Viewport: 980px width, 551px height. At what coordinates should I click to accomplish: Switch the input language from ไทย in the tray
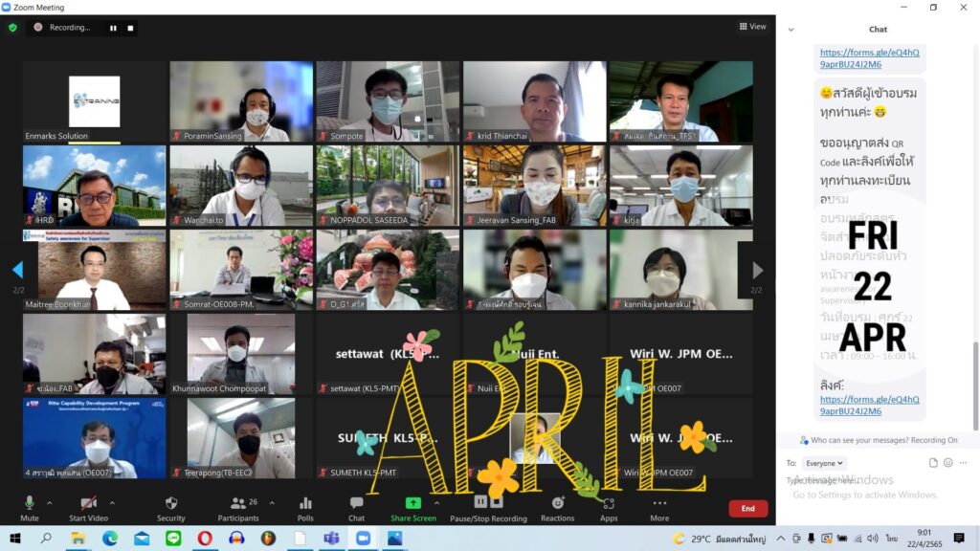892,538
